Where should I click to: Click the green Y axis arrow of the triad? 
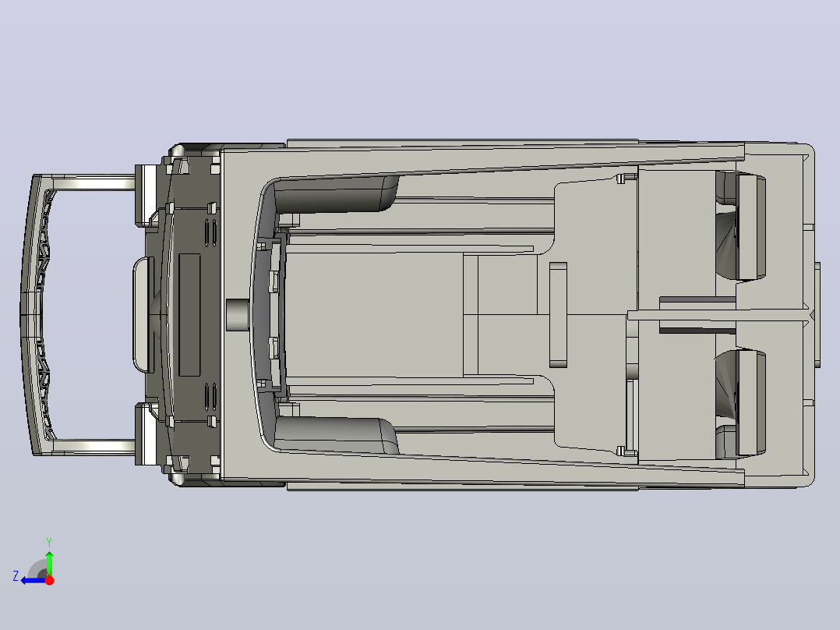tap(49, 563)
